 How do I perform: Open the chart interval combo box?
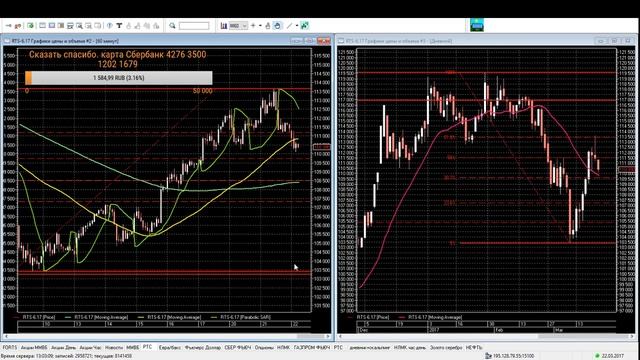point(238,26)
